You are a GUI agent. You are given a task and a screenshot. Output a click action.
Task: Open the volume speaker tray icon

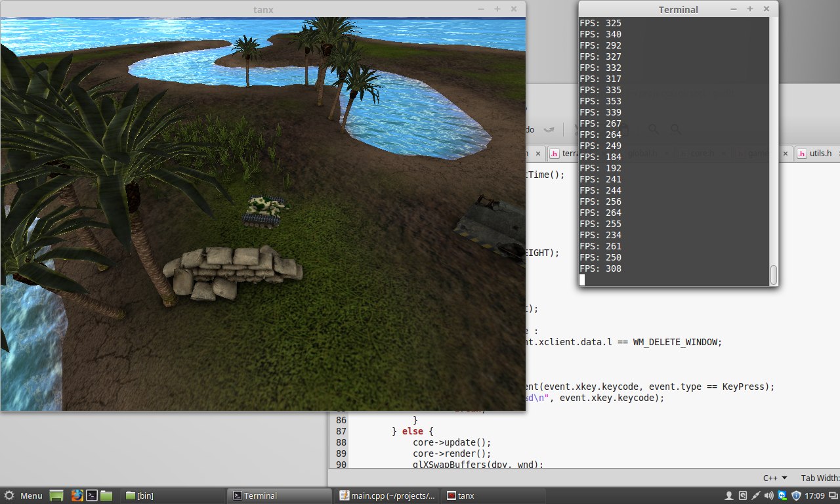tap(769, 495)
